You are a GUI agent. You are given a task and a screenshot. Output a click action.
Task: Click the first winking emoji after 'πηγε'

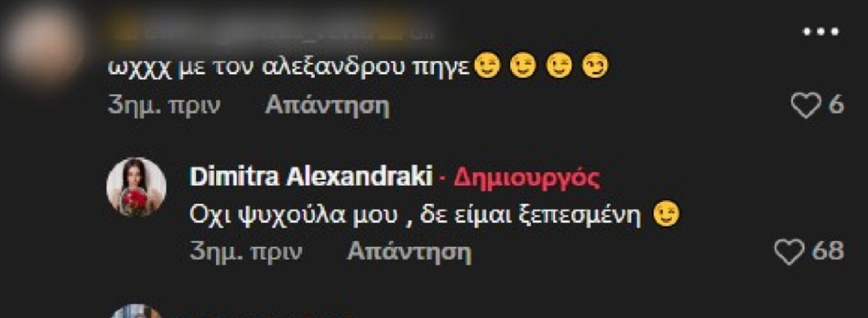pyautogui.click(x=486, y=66)
